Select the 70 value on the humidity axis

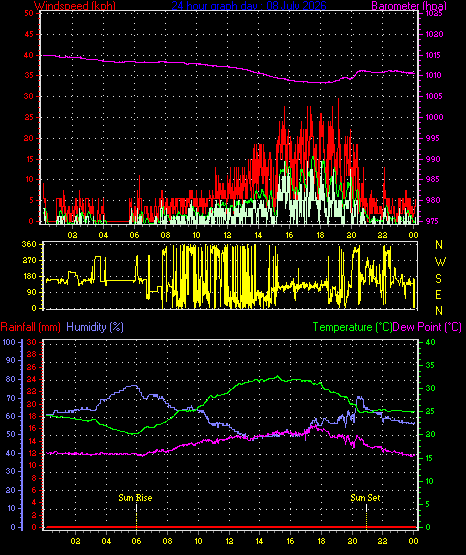11,398
